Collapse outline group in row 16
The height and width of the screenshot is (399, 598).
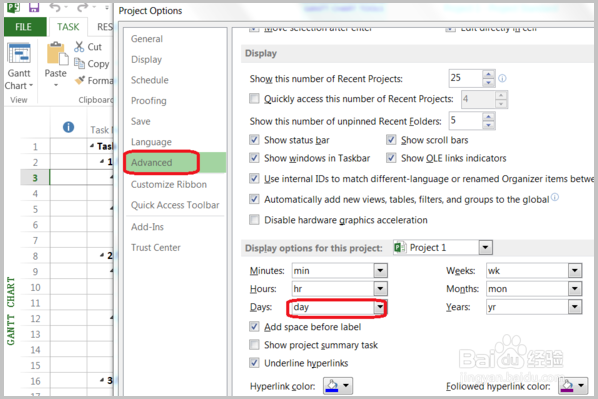102,380
